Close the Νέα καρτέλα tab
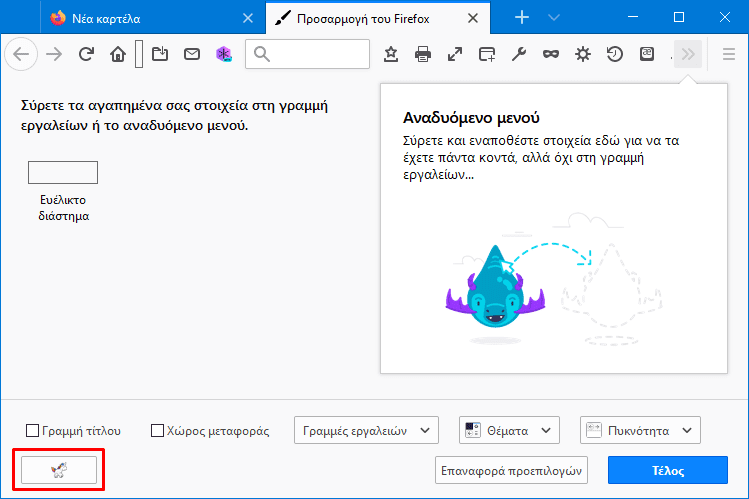The width and height of the screenshot is (749, 499). coord(248,18)
